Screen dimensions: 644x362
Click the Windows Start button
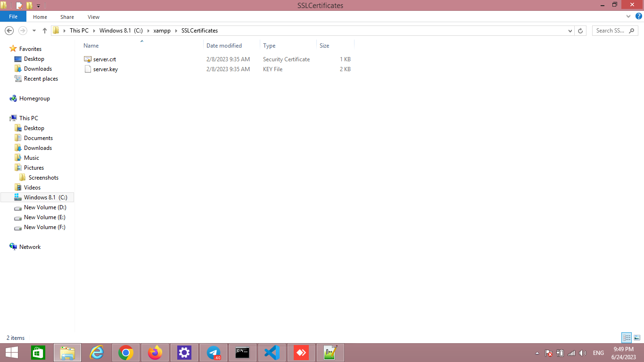coord(11,353)
